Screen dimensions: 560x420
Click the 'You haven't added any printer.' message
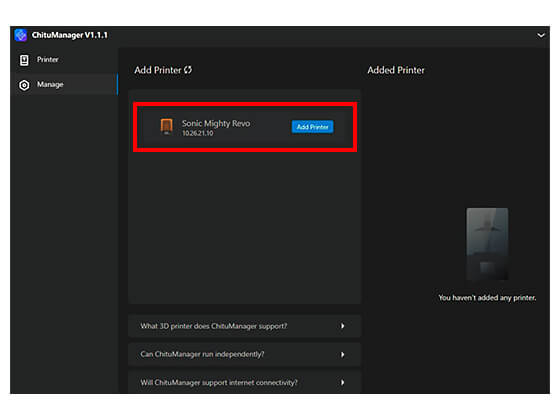(x=487, y=298)
